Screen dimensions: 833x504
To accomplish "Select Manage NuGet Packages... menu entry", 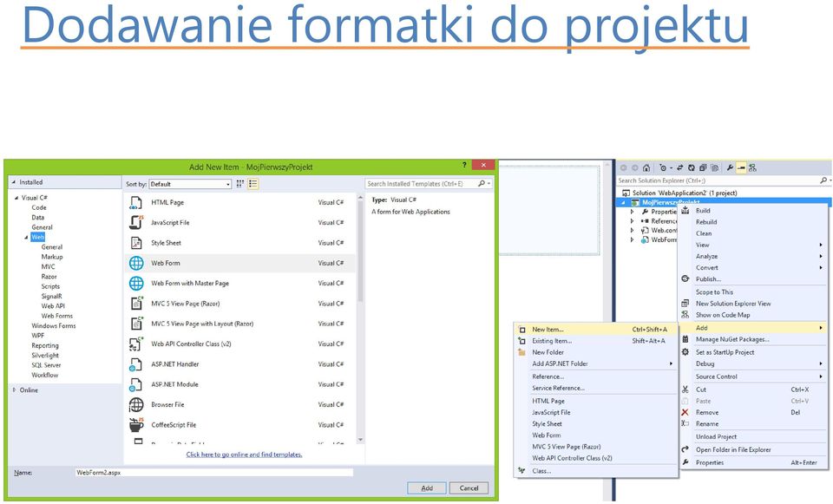I will point(753,339).
